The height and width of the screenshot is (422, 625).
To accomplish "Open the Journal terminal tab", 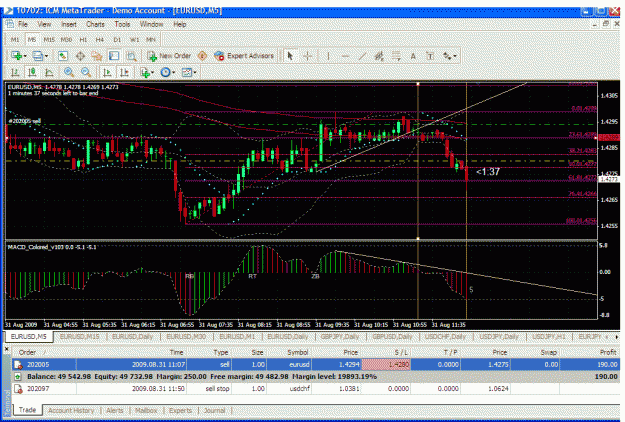I will (214, 410).
